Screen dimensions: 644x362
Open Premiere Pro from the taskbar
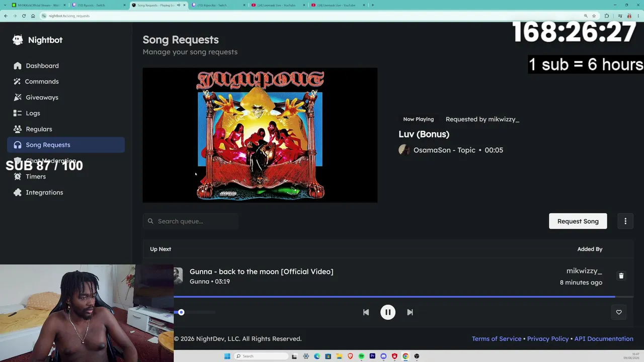372,356
